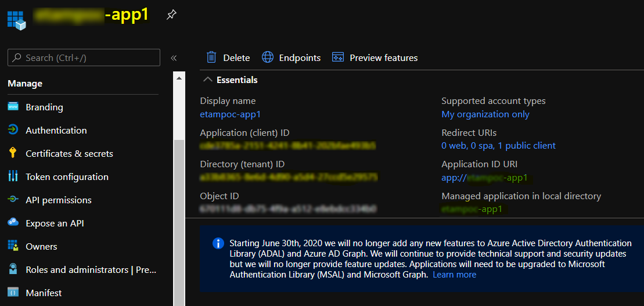Click the Supported account types label

[493, 100]
